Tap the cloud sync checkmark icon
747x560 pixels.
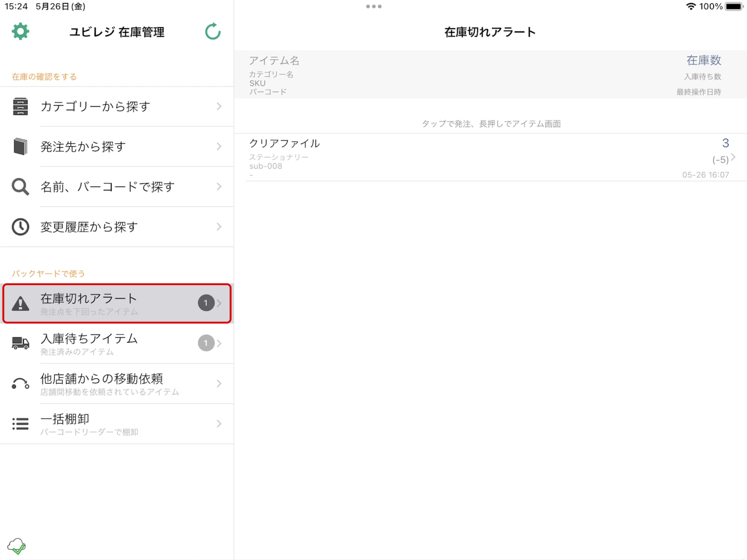[16, 546]
